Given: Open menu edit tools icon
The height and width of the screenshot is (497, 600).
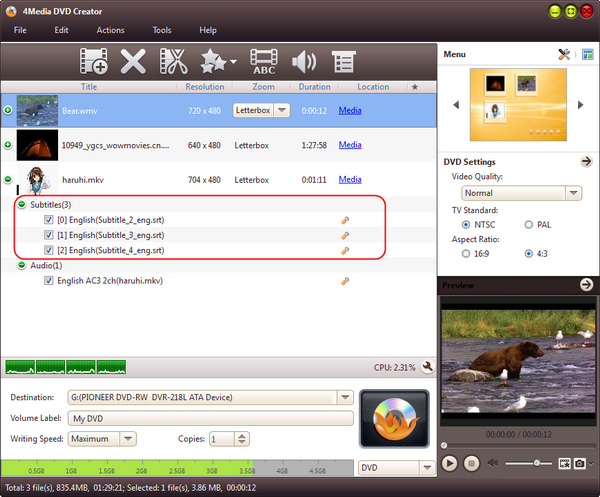Looking at the screenshot, I should [563, 55].
